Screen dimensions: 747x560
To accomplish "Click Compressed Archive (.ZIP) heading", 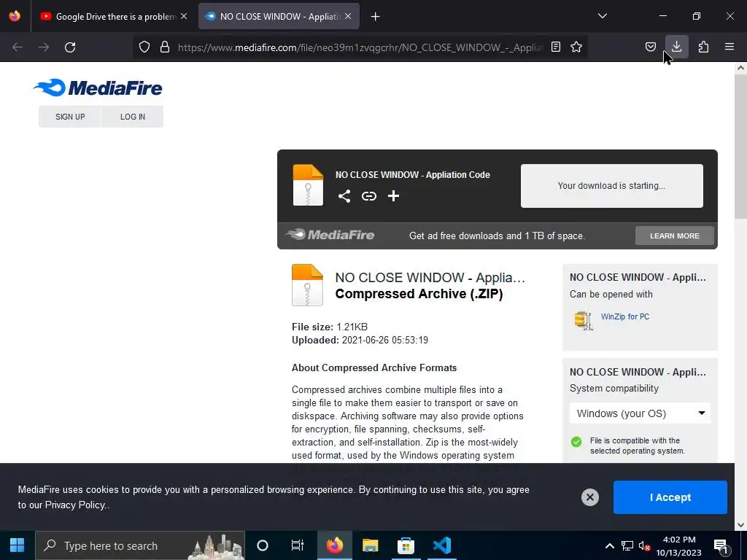I will 419,294.
